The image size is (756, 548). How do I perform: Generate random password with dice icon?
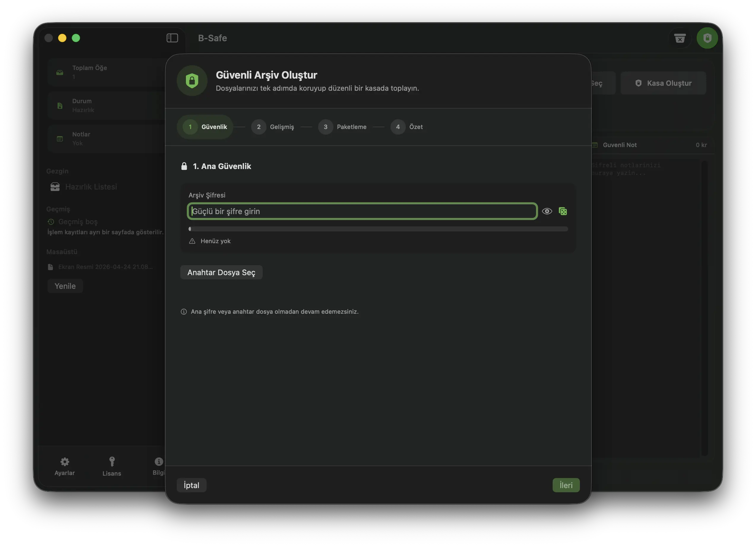(x=563, y=211)
